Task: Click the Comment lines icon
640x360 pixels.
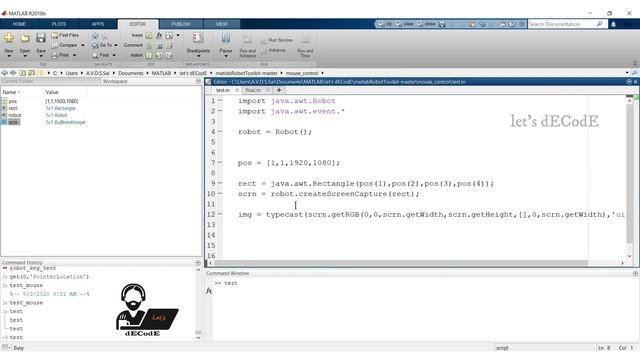Action: 149,45
